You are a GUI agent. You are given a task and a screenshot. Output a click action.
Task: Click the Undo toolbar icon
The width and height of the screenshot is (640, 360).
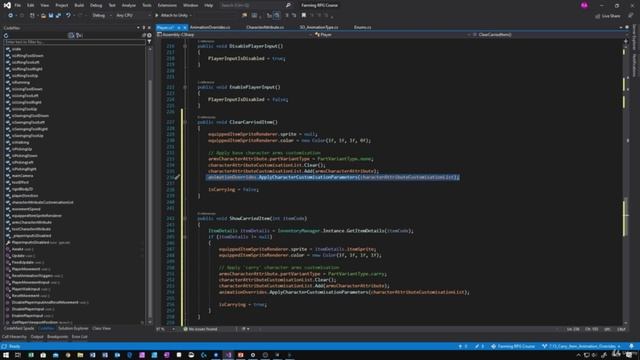coord(68,16)
